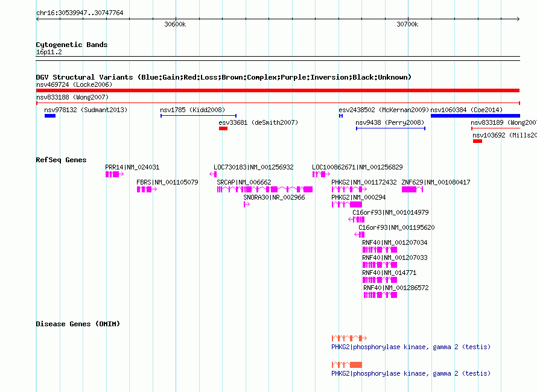
Task: Click the first OMIM PHKG2 orange gene model
Action: pyautogui.click(x=349, y=338)
